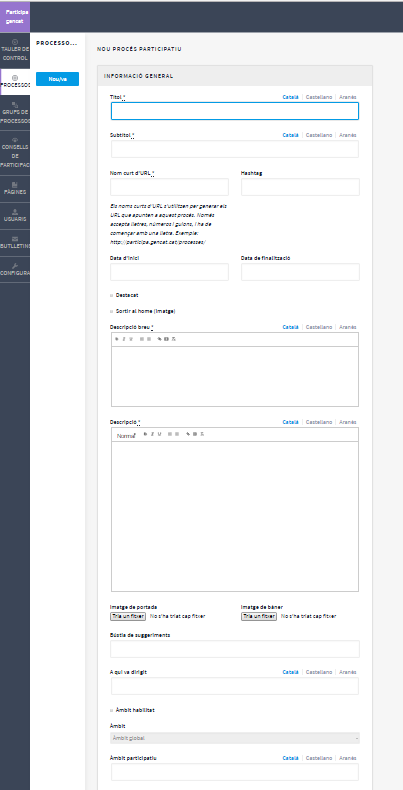This screenshot has width=403, height=790.
Task: Open Butlletins in the sidebar
Action: click(15, 243)
